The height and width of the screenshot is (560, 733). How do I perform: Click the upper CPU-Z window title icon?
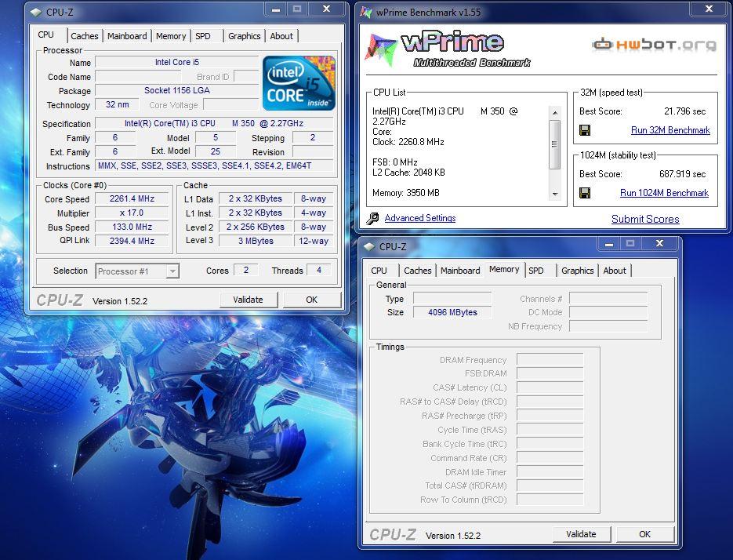36,13
